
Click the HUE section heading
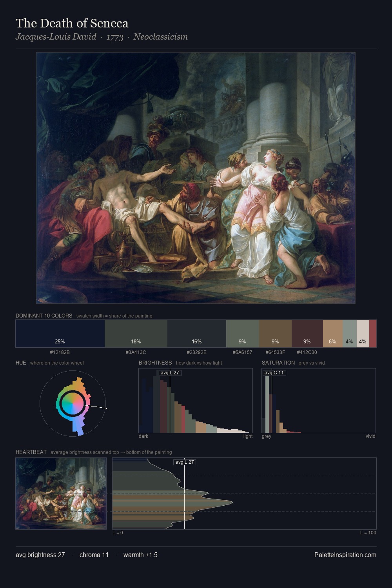(x=21, y=363)
